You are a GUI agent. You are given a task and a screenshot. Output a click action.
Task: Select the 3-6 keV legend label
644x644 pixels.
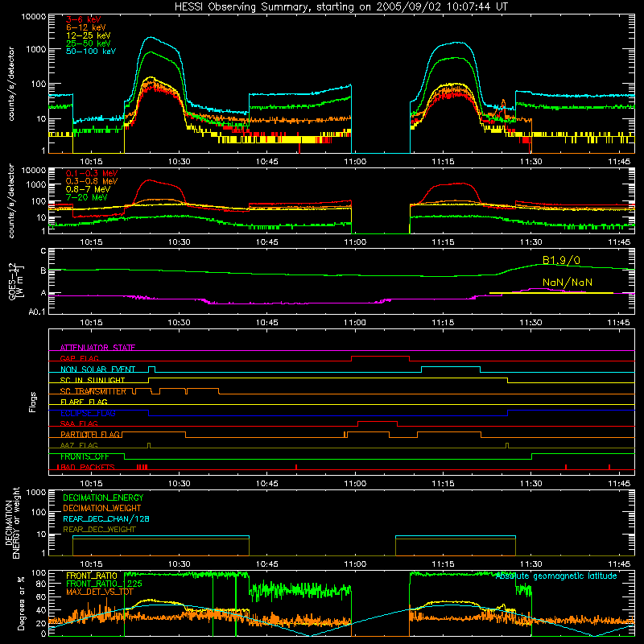pyautogui.click(x=84, y=19)
